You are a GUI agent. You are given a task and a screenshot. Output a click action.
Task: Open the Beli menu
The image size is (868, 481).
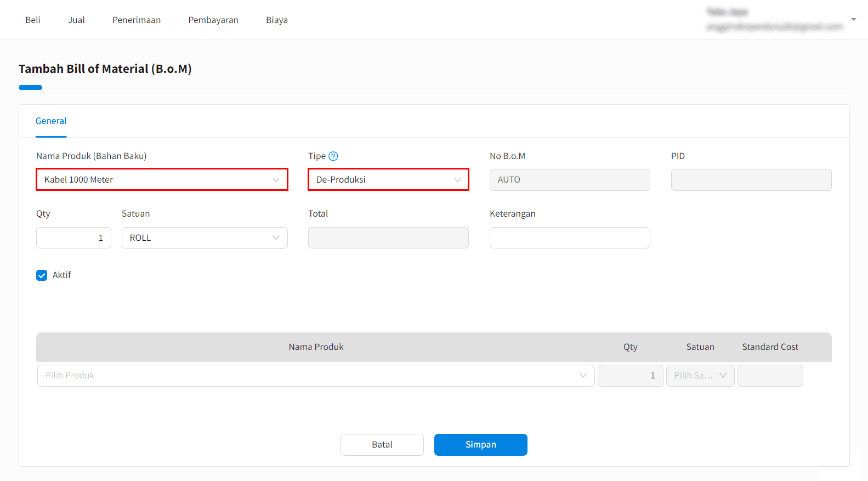pos(33,20)
